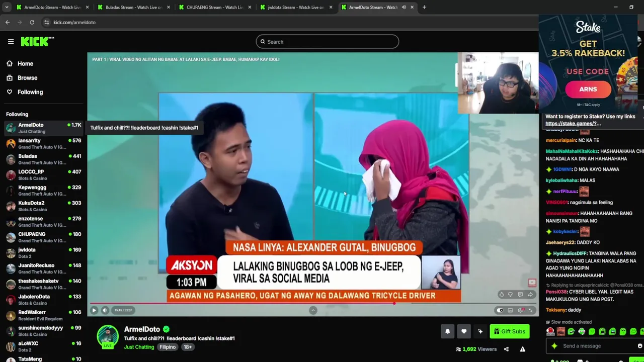Enter fullscreen on the player
The height and width of the screenshot is (362, 644).
pyautogui.click(x=531, y=310)
